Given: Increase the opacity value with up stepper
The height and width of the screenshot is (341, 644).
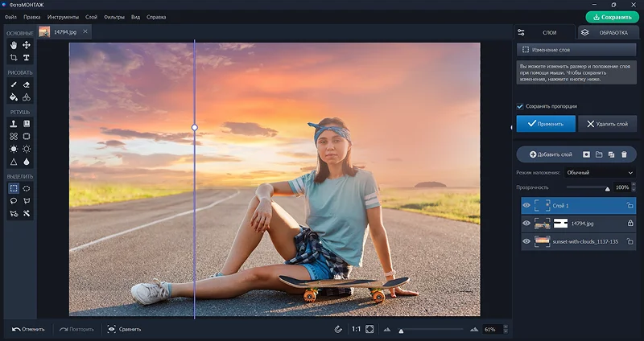Looking at the screenshot, I should [x=634, y=185].
